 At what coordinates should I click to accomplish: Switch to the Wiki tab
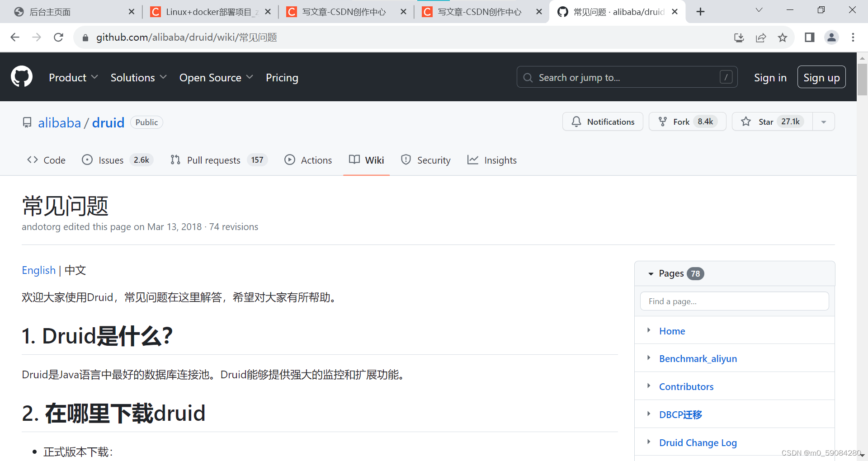pyautogui.click(x=374, y=160)
